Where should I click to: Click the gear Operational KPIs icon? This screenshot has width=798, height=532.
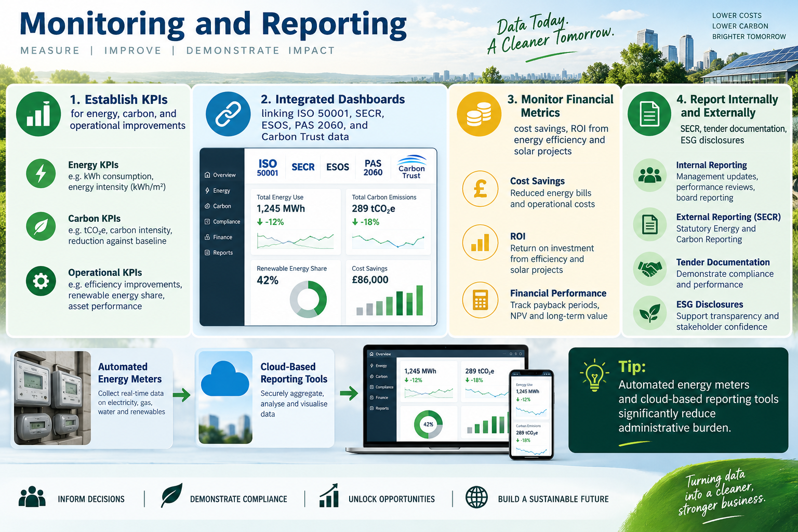tap(41, 281)
